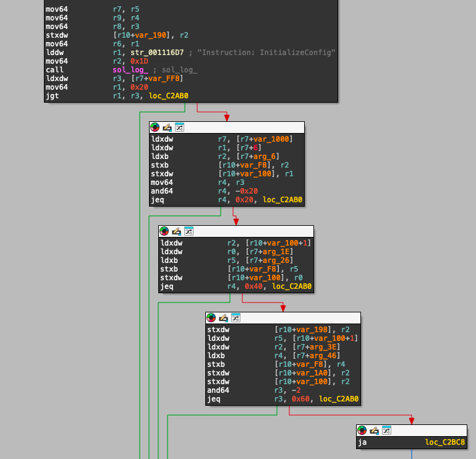The height and width of the screenshot is (459, 476).
Task: Click group nodes icon in arg_1E block
Action: [189, 231]
